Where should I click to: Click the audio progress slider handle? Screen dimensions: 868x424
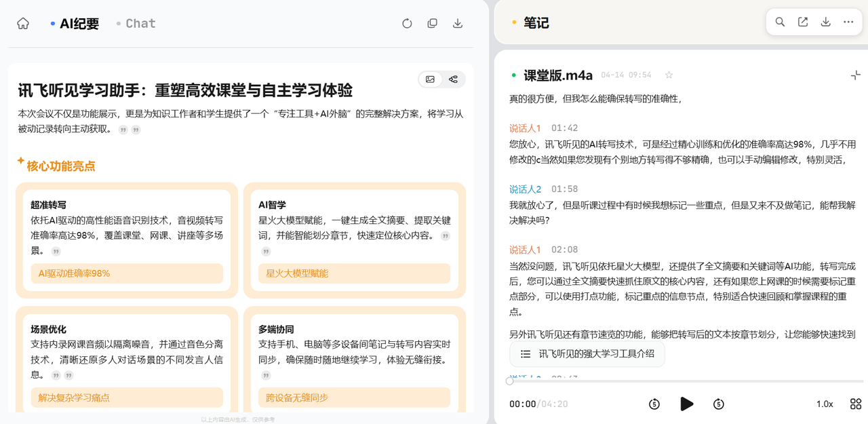click(510, 381)
